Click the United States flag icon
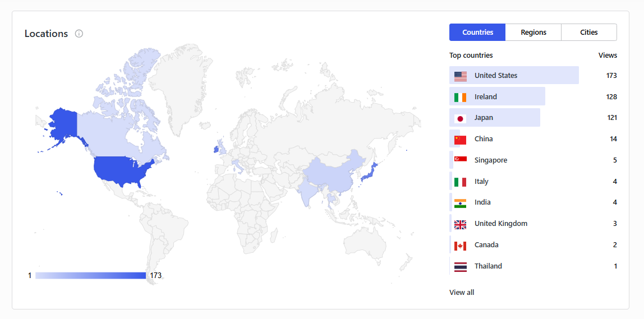 pyautogui.click(x=460, y=76)
